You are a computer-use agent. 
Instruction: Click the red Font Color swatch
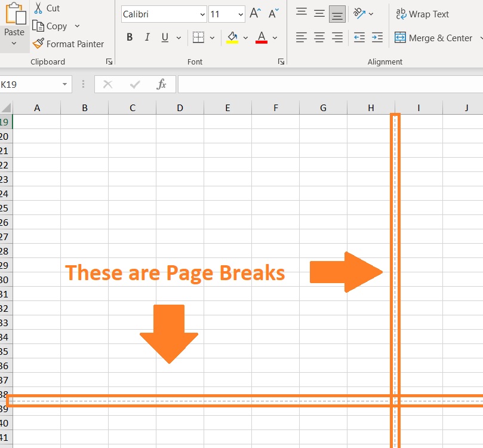[x=261, y=41]
